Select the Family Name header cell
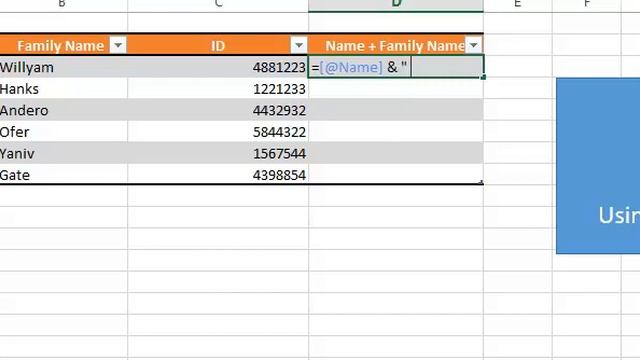This screenshot has width=640, height=360. [x=63, y=45]
